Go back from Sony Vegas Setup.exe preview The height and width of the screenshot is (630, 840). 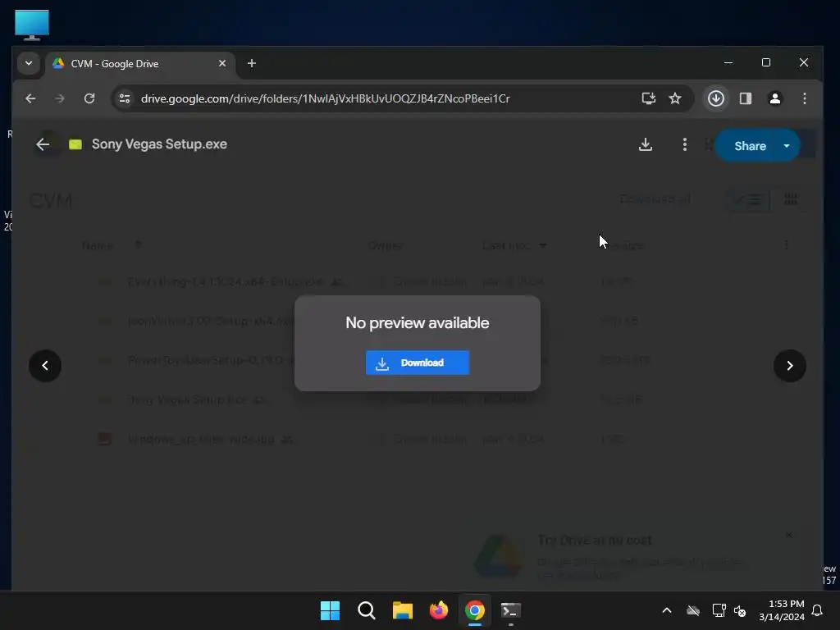43,144
